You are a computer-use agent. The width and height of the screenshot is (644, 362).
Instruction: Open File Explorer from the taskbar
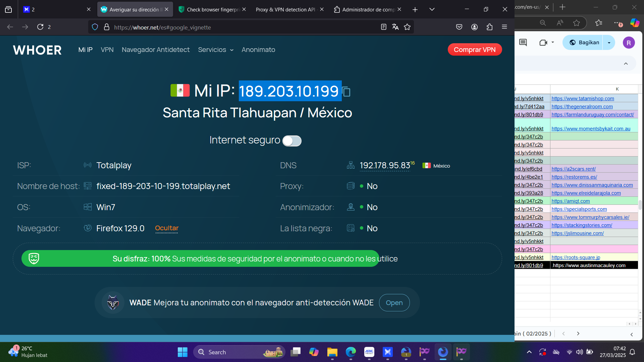point(332,352)
